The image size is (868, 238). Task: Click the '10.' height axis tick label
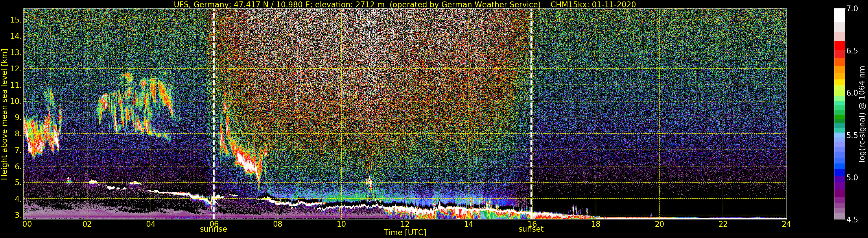16,101
